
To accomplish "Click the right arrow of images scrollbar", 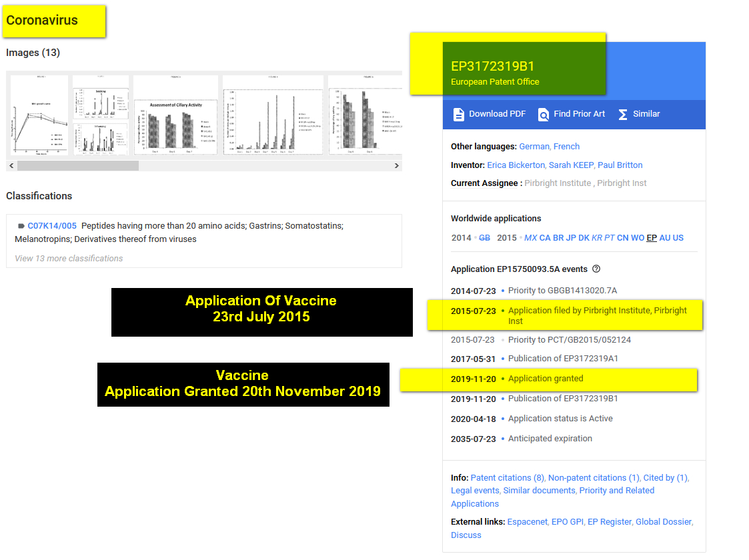I will (396, 165).
